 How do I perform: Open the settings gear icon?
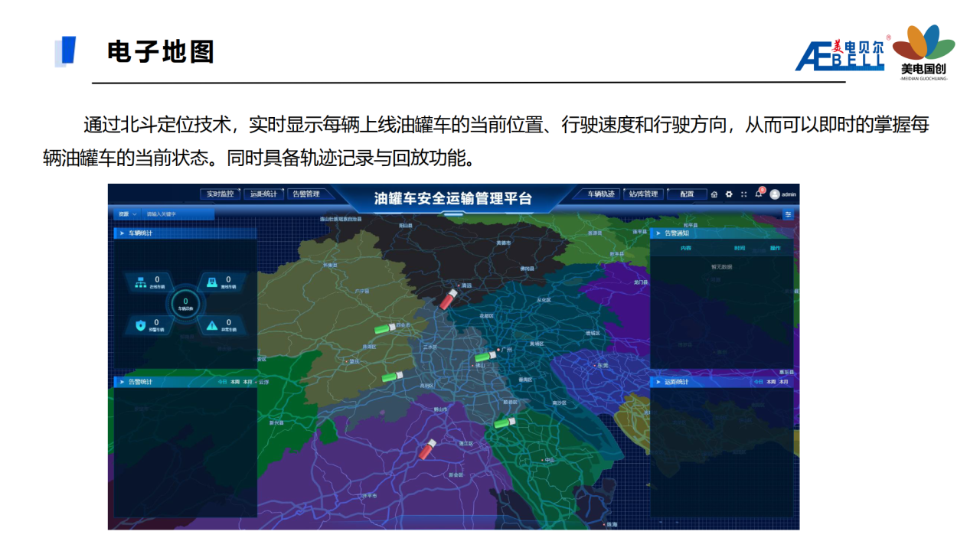point(729,194)
